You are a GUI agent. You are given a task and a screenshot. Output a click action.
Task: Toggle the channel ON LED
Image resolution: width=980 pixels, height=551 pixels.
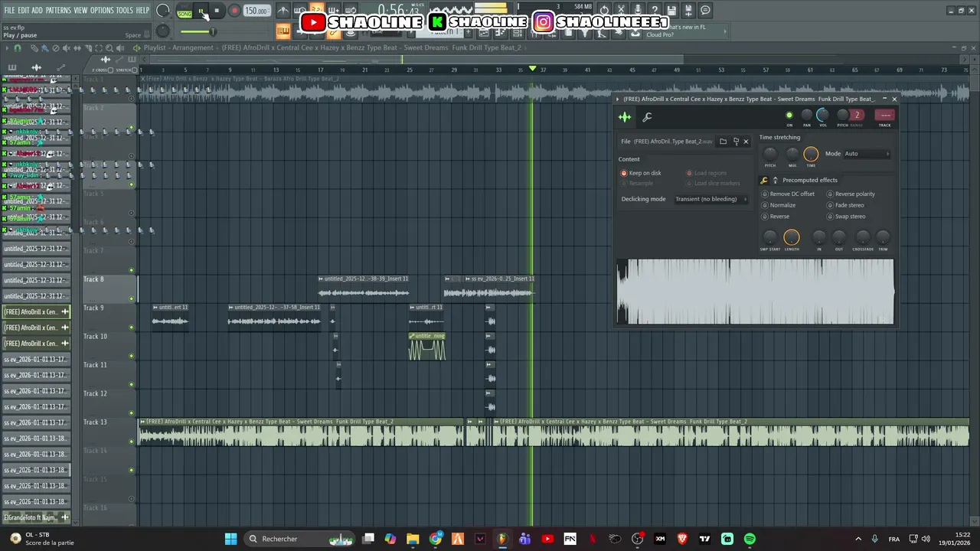(x=789, y=116)
